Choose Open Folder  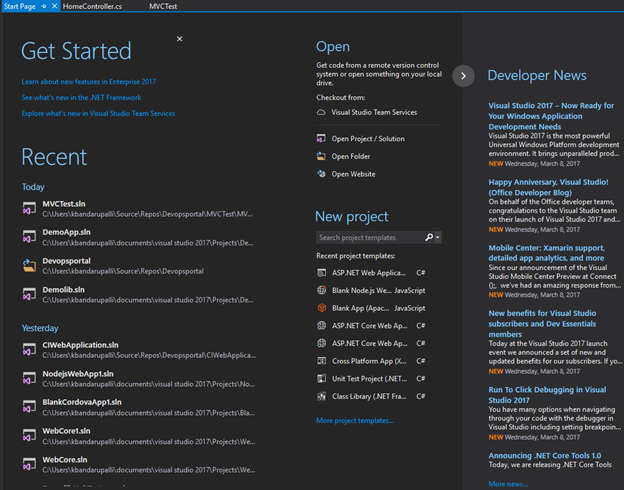pos(351,156)
